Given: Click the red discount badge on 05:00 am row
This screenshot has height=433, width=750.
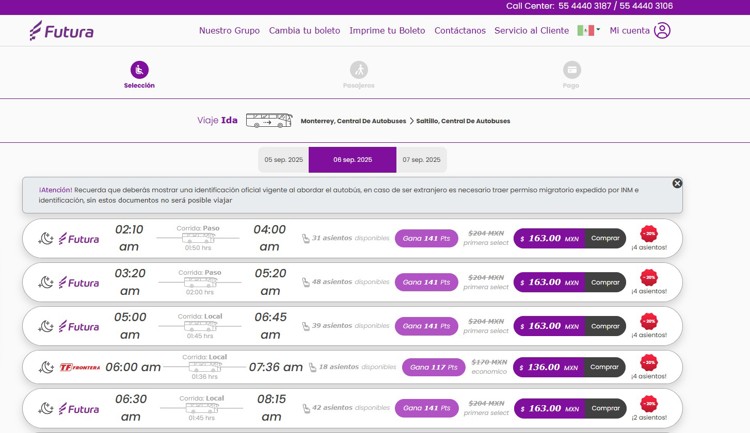Looking at the screenshot, I should (649, 322).
